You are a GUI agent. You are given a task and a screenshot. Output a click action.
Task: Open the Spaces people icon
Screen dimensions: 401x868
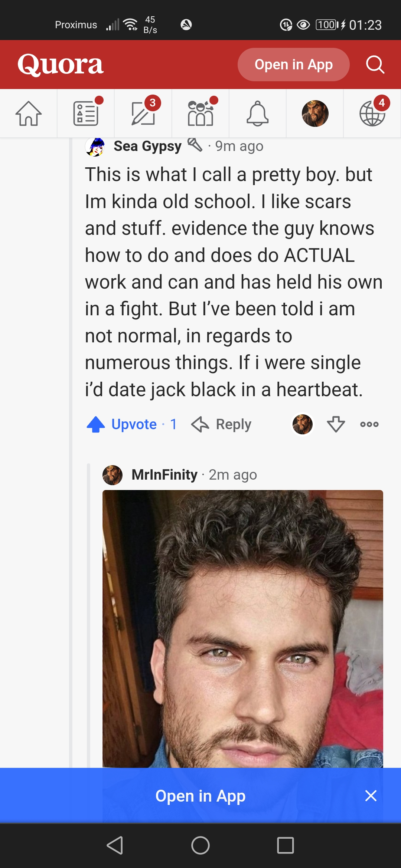[x=200, y=114]
